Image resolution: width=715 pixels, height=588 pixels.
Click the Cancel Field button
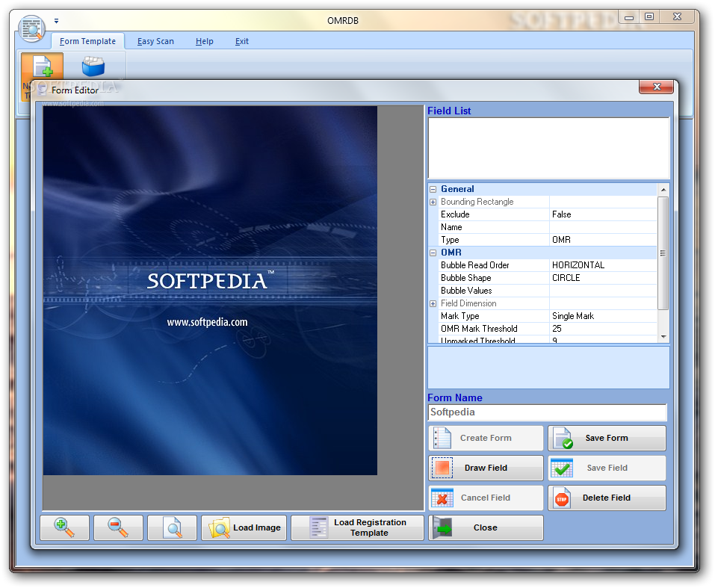click(x=486, y=498)
